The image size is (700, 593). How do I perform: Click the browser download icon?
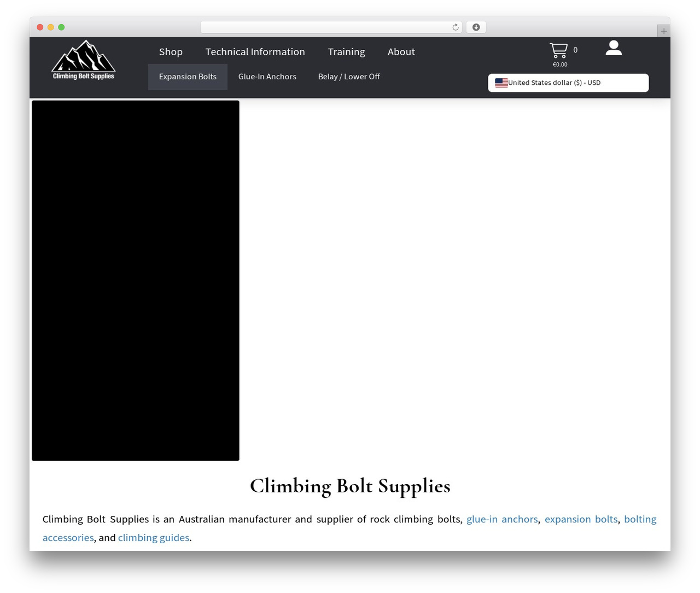pyautogui.click(x=476, y=27)
